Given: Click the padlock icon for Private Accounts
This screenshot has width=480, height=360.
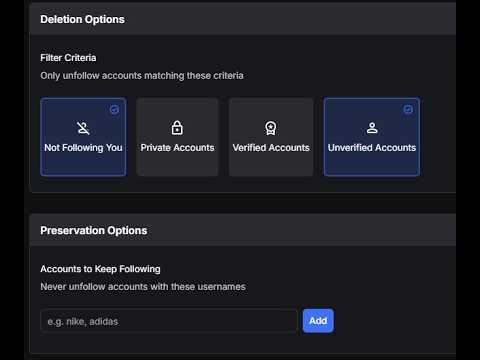Looking at the screenshot, I should point(177,128).
